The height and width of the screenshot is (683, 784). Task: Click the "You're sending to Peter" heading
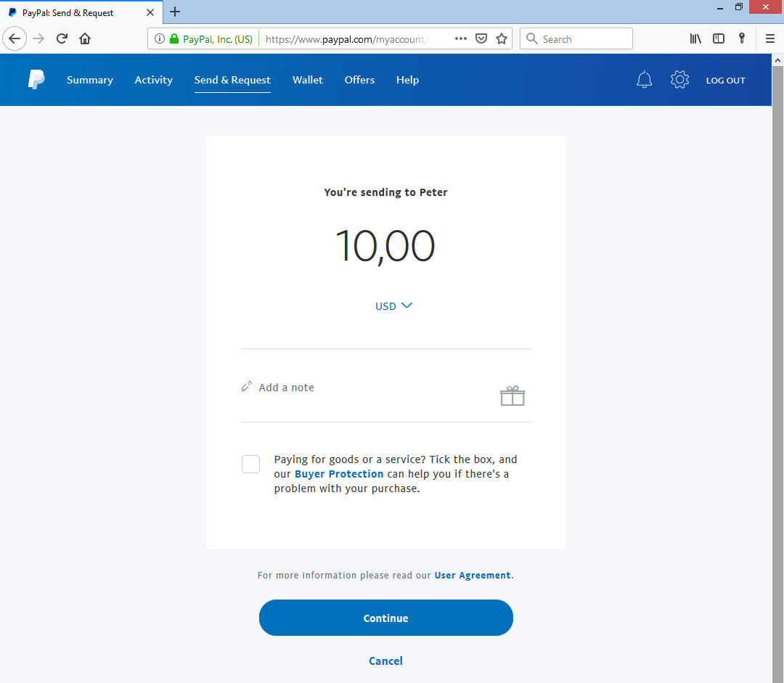[x=385, y=192]
